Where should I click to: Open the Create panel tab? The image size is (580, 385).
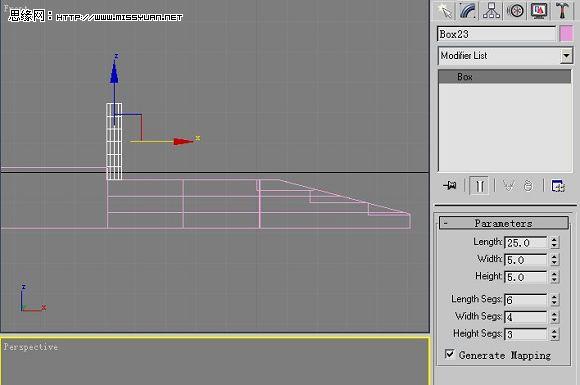[445, 10]
